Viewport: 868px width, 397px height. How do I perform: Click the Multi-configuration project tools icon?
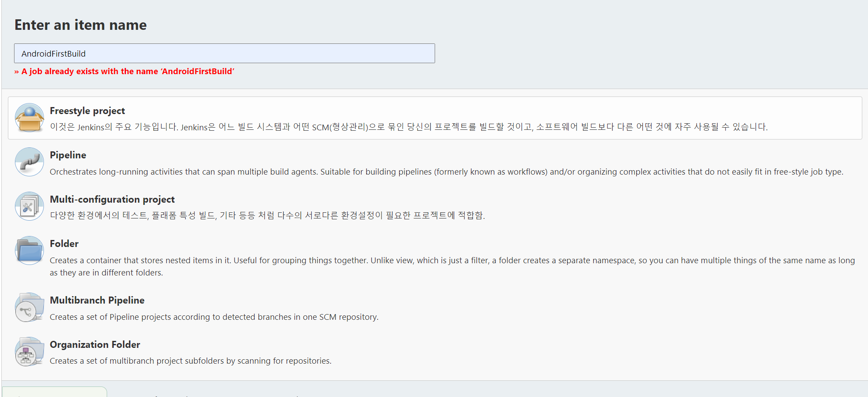pyautogui.click(x=29, y=206)
